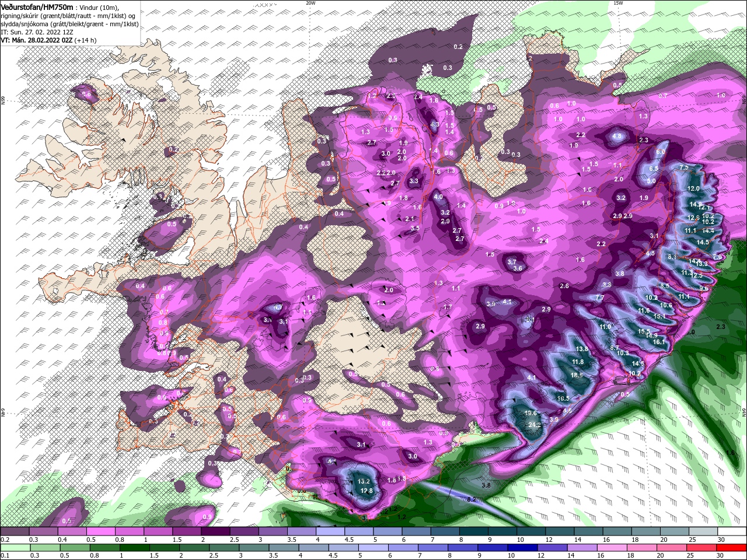The width and height of the screenshot is (747, 560).
Task: Click the 13.2 value on the south coast
Action: coord(364,481)
